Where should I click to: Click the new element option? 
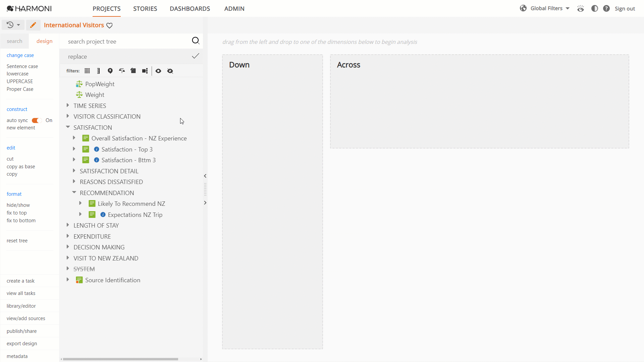point(21,128)
